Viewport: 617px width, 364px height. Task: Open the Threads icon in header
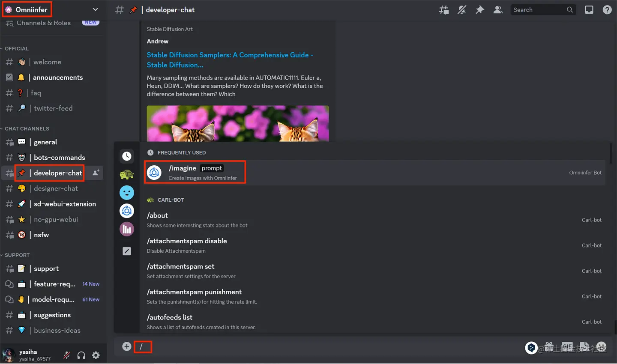click(x=443, y=10)
